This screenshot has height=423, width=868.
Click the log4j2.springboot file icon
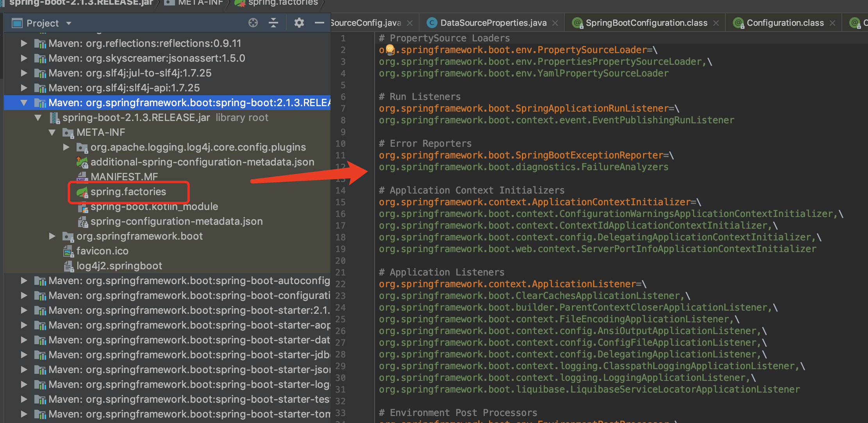(68, 266)
